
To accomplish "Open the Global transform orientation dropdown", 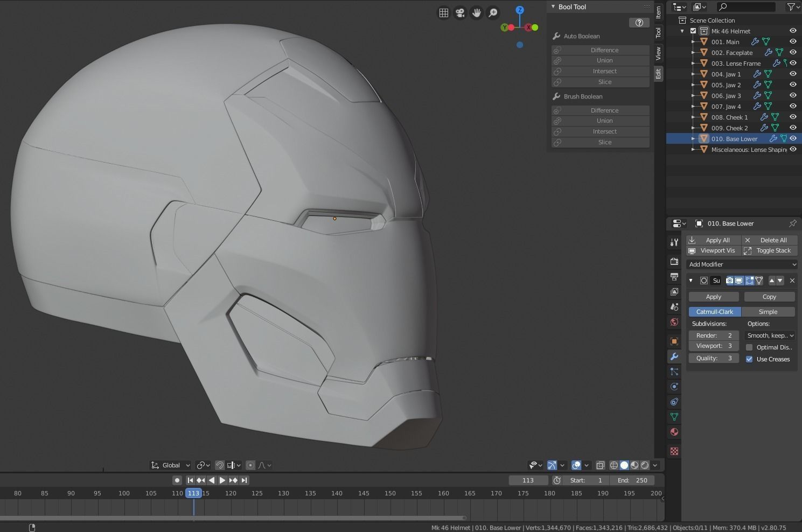I will 171,465.
